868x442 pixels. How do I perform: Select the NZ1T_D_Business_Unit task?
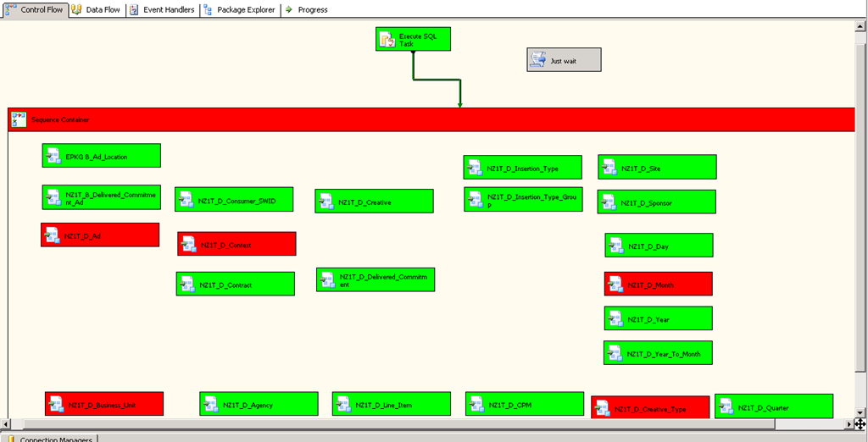pyautogui.click(x=104, y=404)
